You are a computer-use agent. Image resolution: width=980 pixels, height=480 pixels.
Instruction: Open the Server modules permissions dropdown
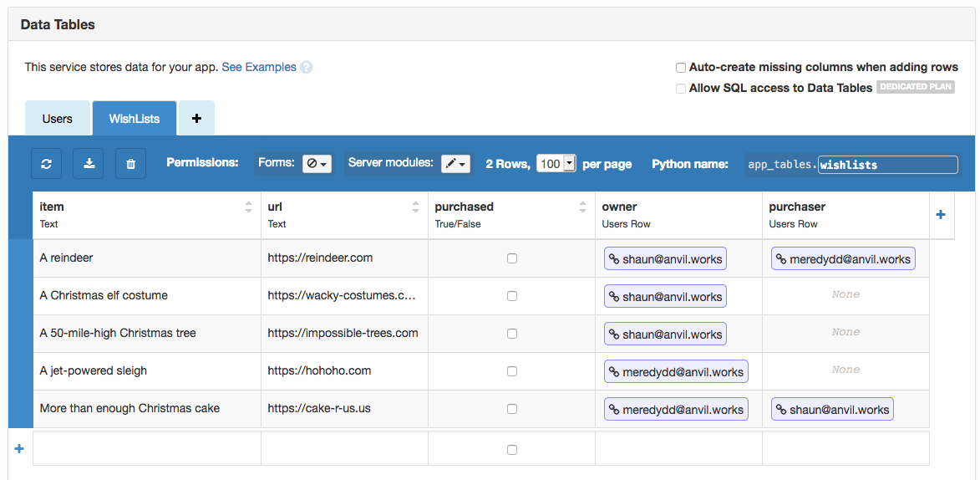456,164
